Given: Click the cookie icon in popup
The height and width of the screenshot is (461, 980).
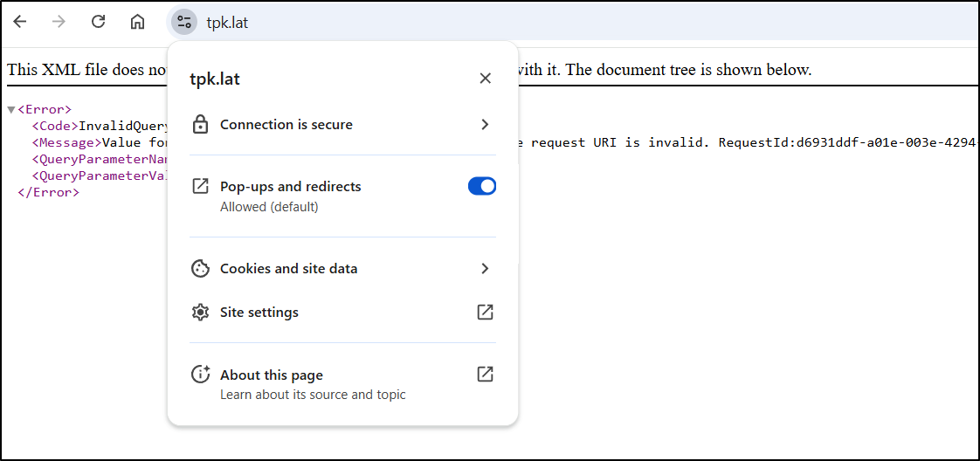Looking at the screenshot, I should (x=200, y=269).
